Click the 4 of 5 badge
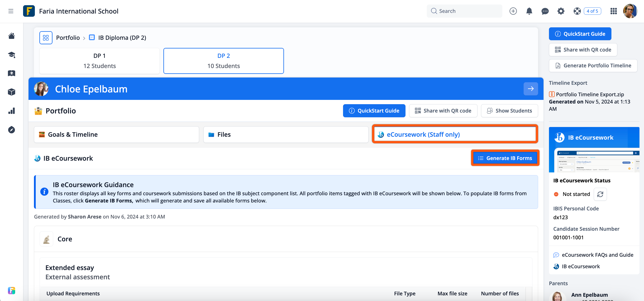 tap(592, 11)
